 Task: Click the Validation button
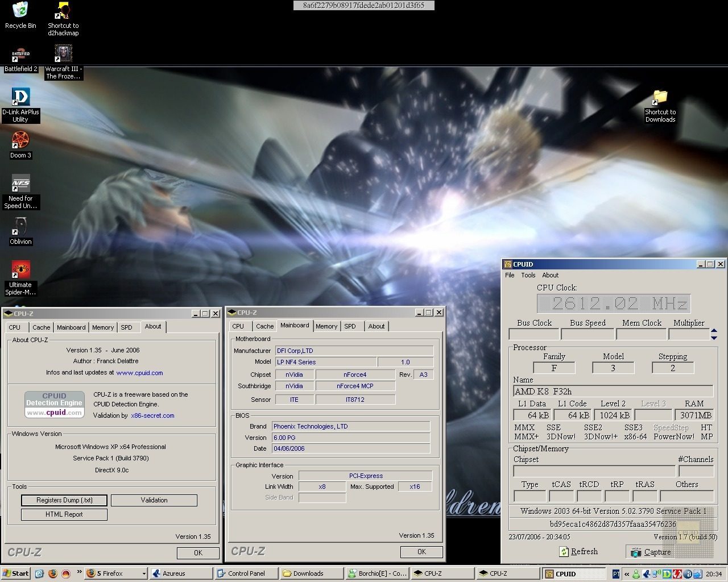pos(154,500)
